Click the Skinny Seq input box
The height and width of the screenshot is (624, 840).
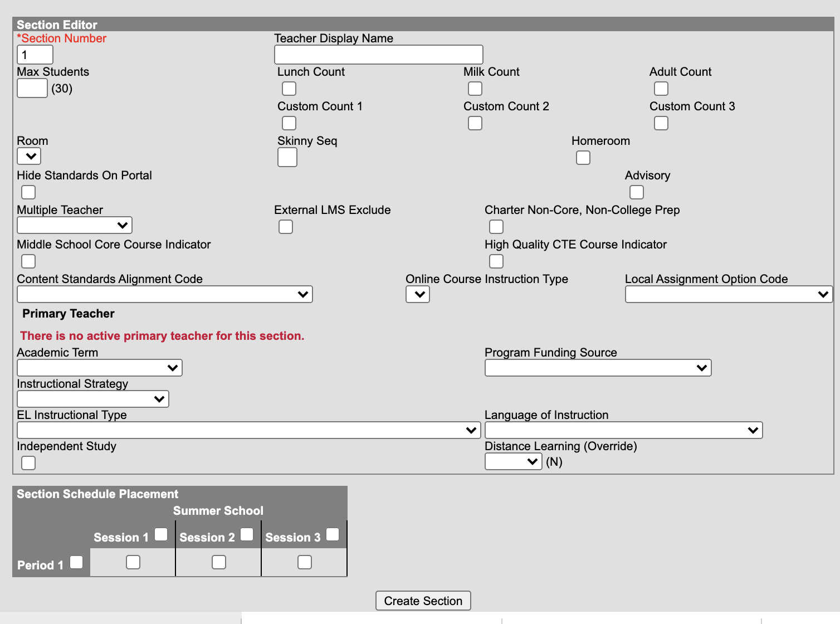pyautogui.click(x=287, y=157)
